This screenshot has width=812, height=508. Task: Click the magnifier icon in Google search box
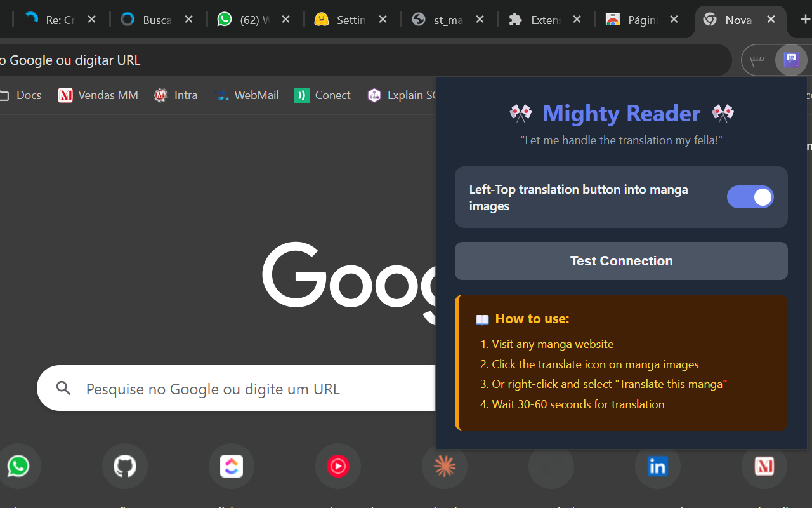click(x=63, y=388)
